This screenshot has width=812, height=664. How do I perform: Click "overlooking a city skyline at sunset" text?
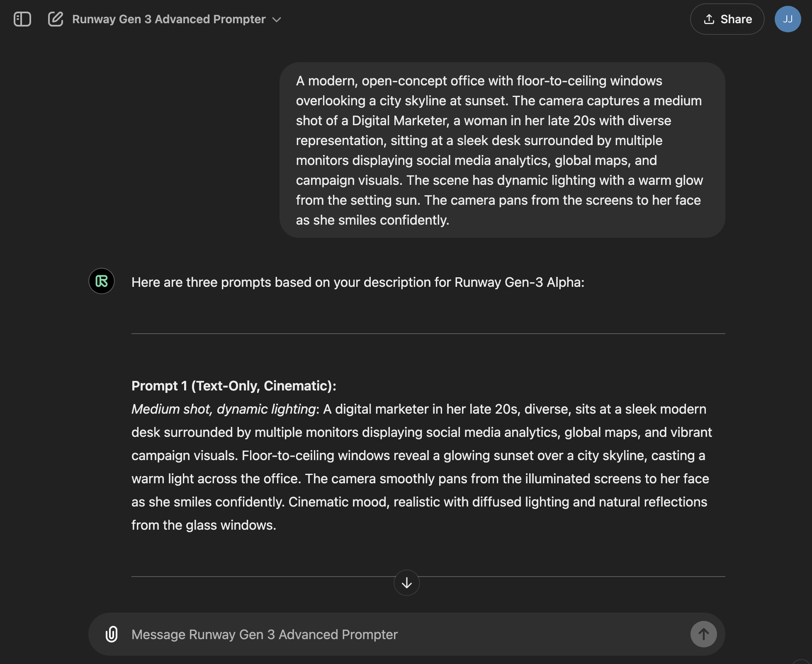pyautogui.click(x=402, y=101)
